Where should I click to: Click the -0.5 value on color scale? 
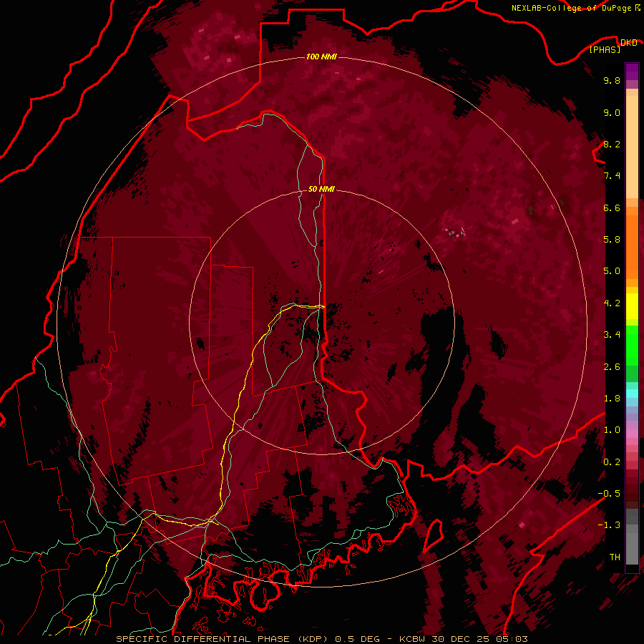tap(609, 494)
